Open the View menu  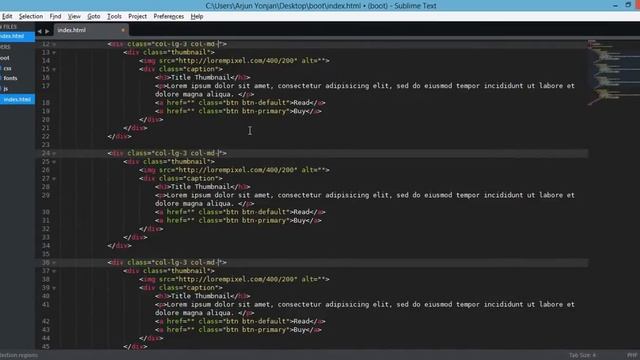coord(74,16)
